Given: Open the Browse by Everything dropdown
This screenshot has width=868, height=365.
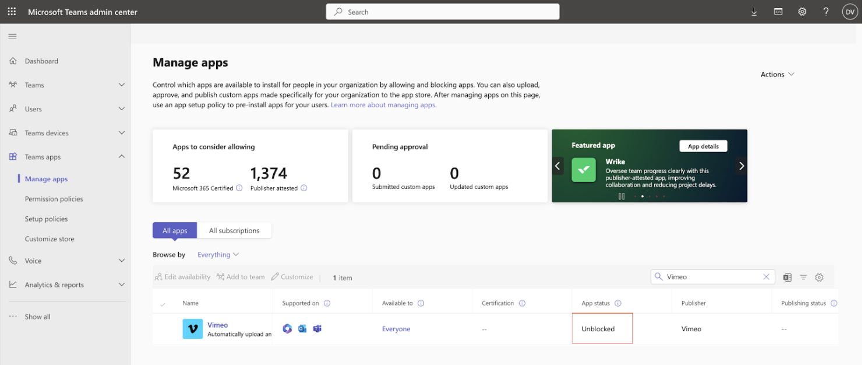Looking at the screenshot, I should click(218, 255).
